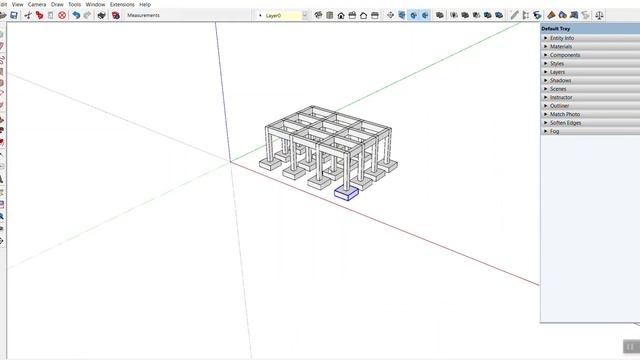Toggle Display Section Planes

(x=402, y=16)
